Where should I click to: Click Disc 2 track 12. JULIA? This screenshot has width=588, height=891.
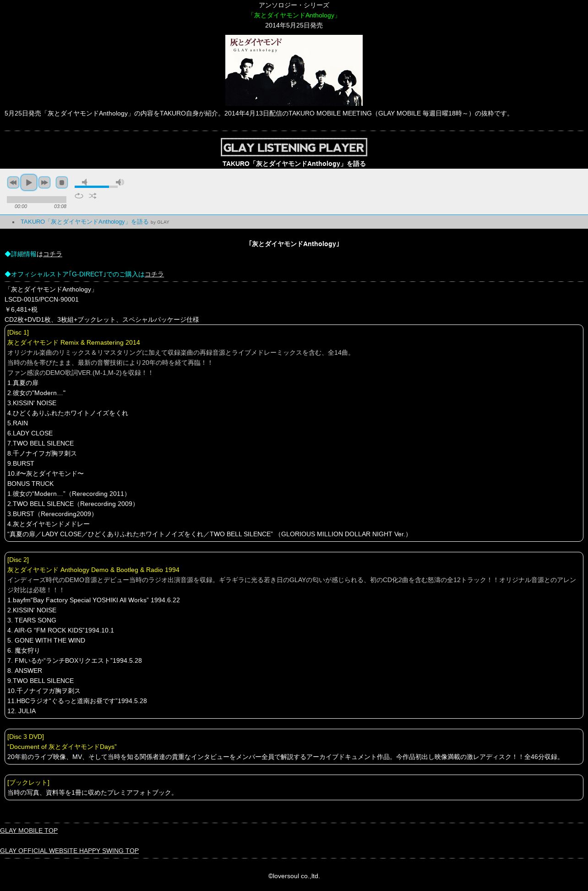pos(22,711)
